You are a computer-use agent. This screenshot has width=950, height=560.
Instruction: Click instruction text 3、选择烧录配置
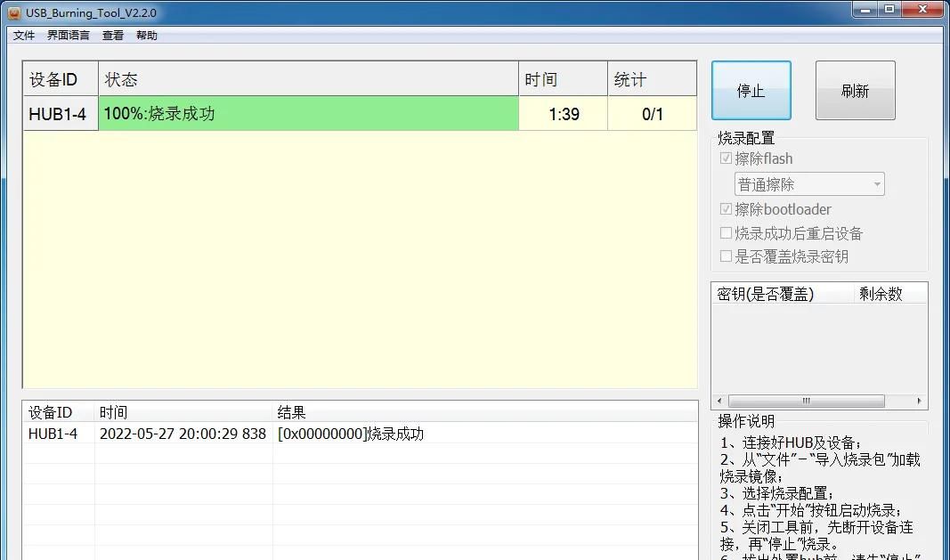point(777,492)
